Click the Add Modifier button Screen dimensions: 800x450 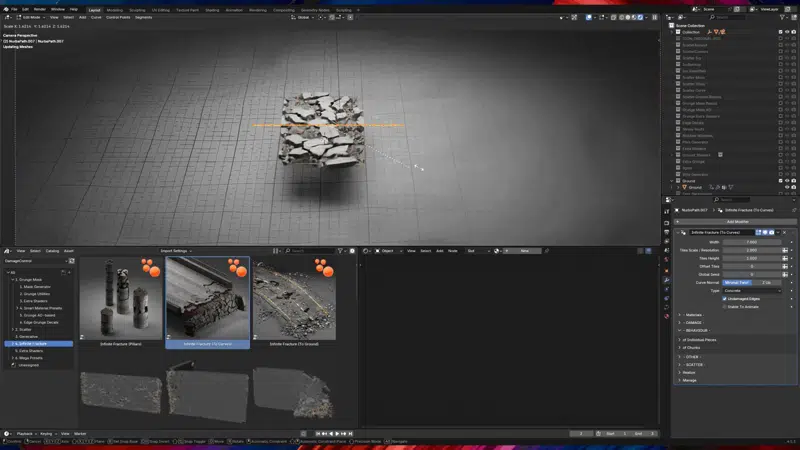click(x=736, y=222)
